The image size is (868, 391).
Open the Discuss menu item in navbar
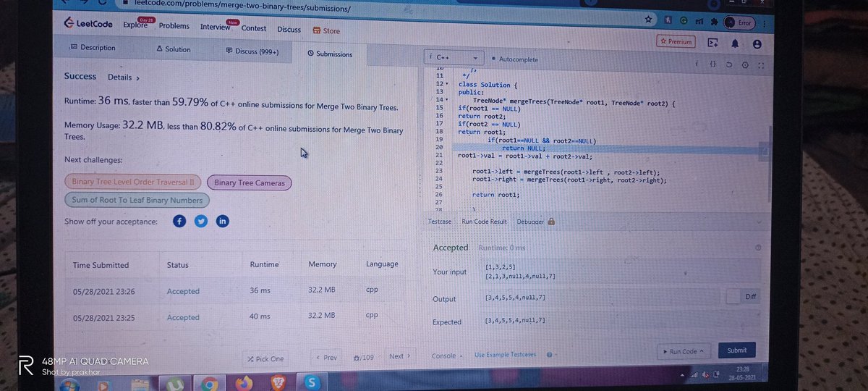point(289,30)
